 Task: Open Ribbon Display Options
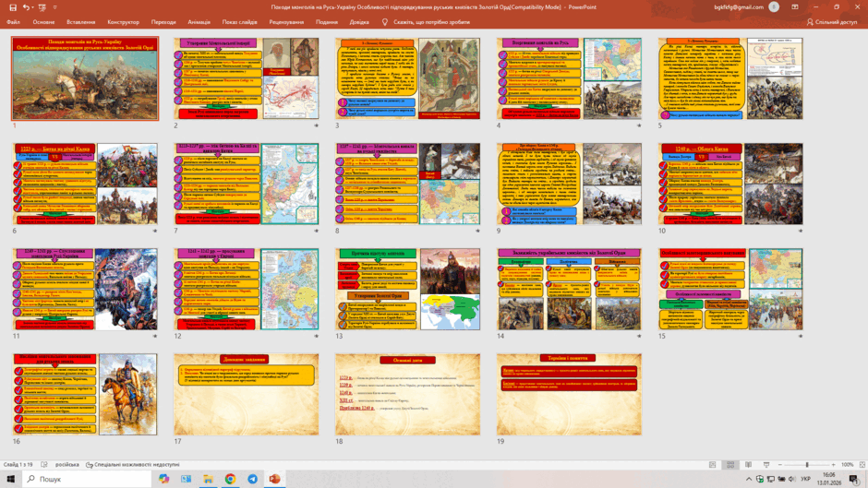coord(795,7)
